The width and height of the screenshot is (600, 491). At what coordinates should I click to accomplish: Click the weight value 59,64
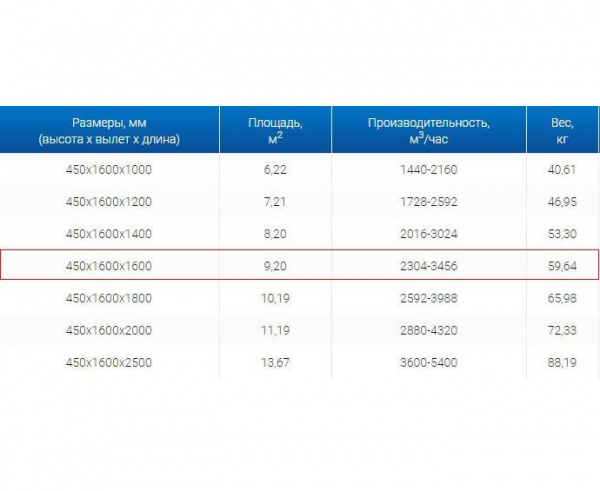(562, 266)
